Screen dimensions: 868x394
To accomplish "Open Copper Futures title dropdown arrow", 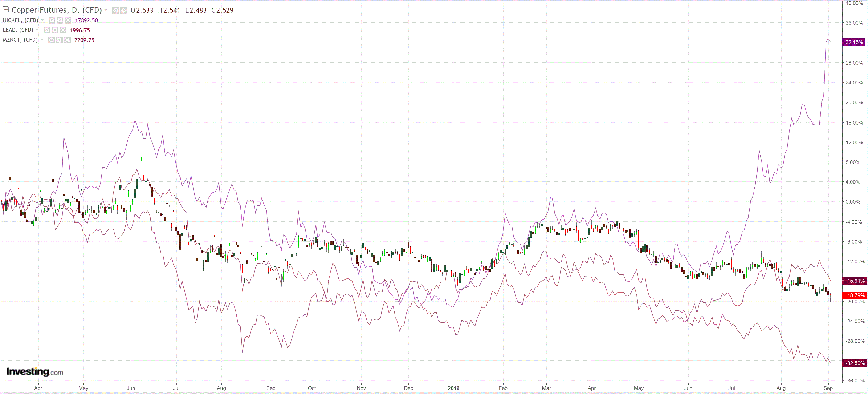I will pos(106,10).
